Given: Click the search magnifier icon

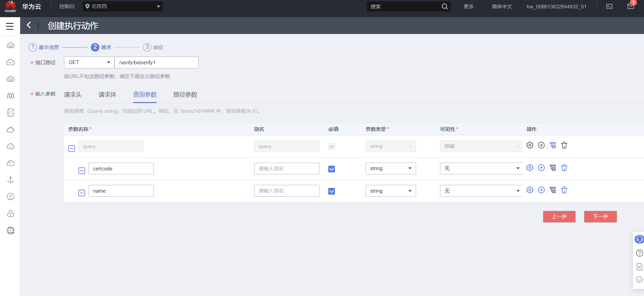Looking at the screenshot, I should [x=445, y=6].
